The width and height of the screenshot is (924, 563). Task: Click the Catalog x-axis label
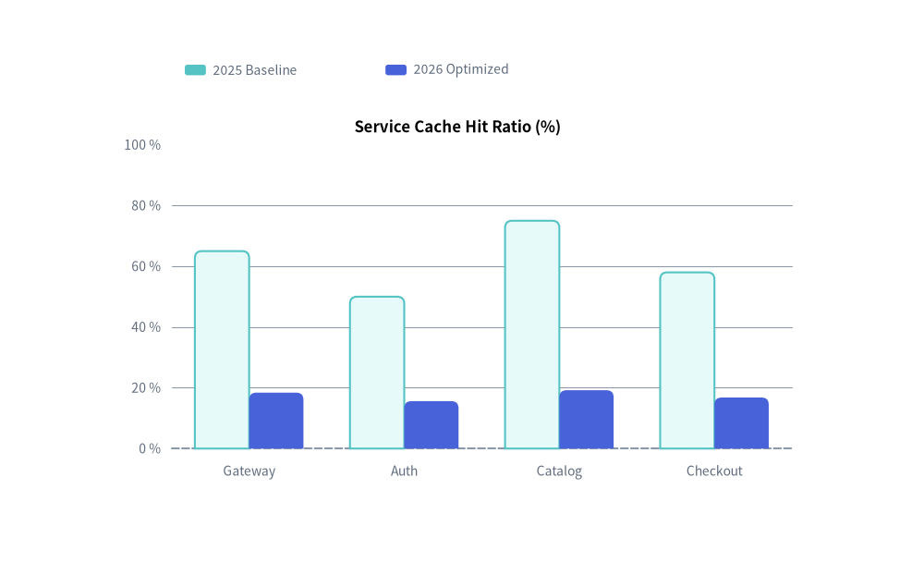pyautogui.click(x=559, y=471)
